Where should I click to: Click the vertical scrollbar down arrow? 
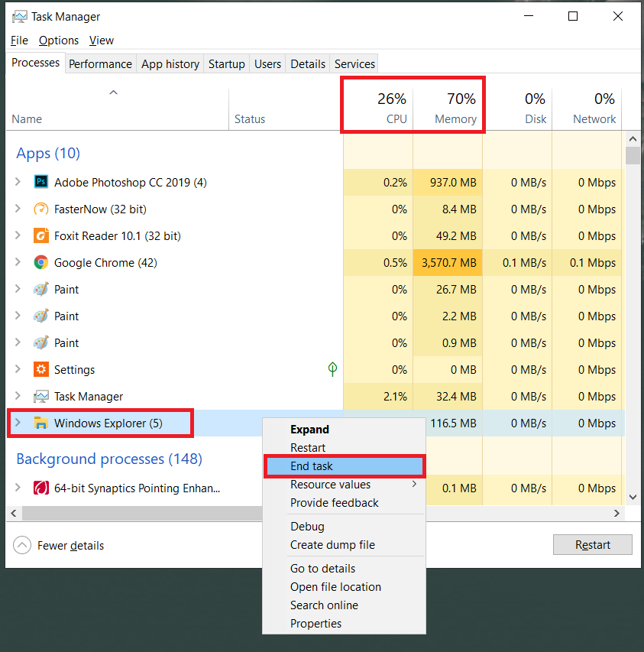tap(633, 497)
